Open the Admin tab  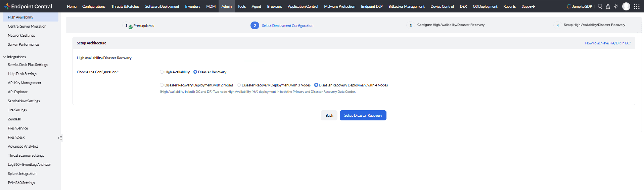[x=227, y=6]
